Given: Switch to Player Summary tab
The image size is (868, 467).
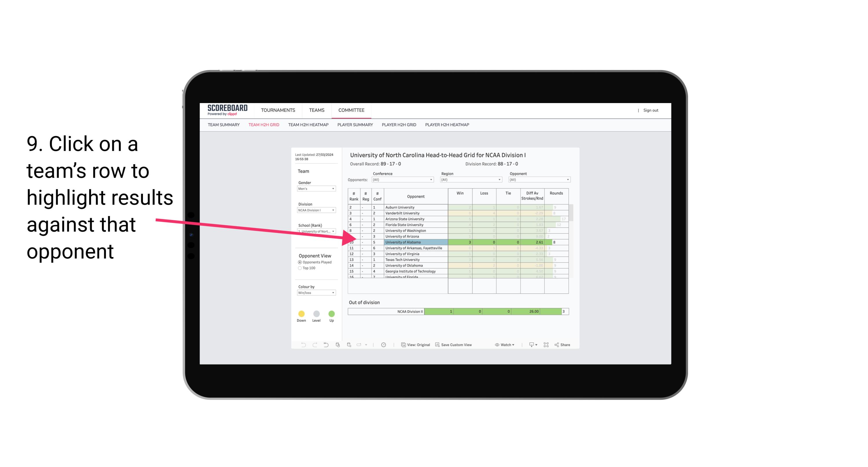Looking at the screenshot, I should (x=355, y=125).
